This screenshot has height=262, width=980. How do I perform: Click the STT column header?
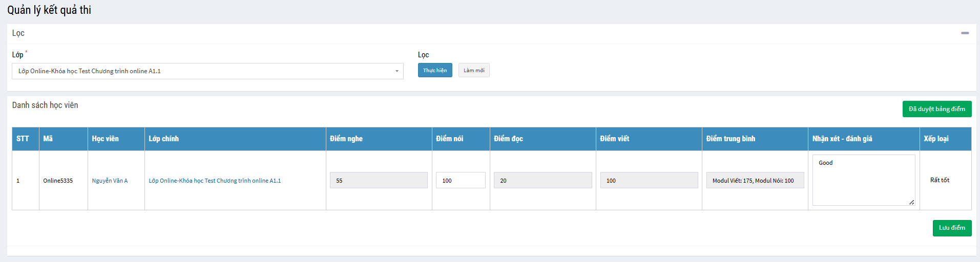[23, 139]
